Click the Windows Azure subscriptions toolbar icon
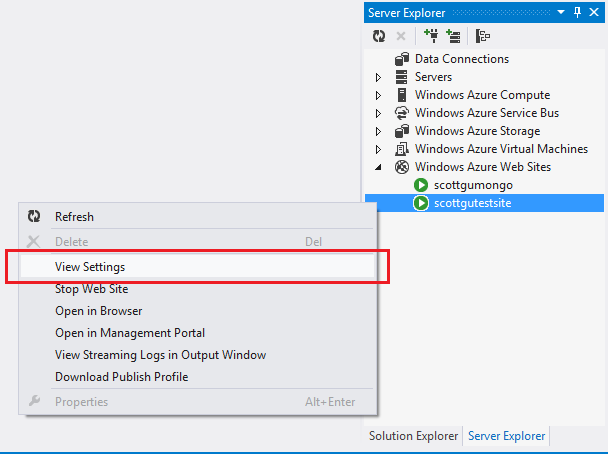Screen dimensions: 608x454 click(x=483, y=36)
